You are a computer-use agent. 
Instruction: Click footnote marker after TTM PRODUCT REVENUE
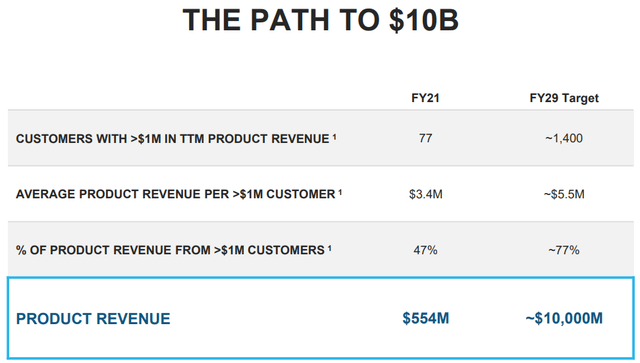[334, 137]
